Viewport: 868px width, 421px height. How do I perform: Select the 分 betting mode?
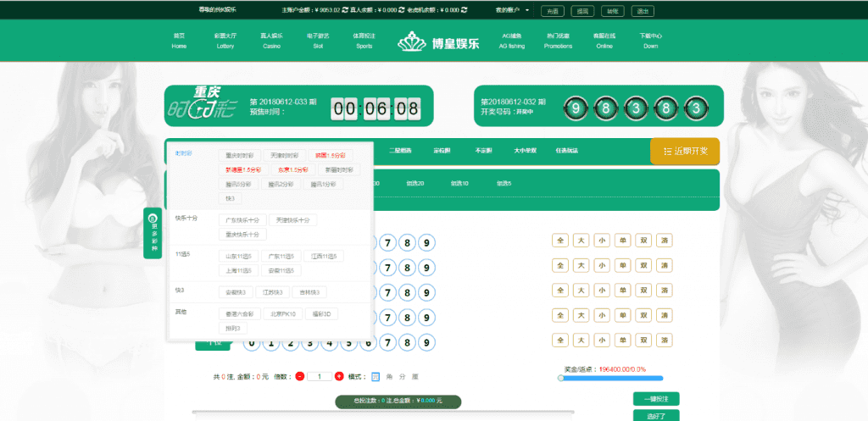pos(403,376)
